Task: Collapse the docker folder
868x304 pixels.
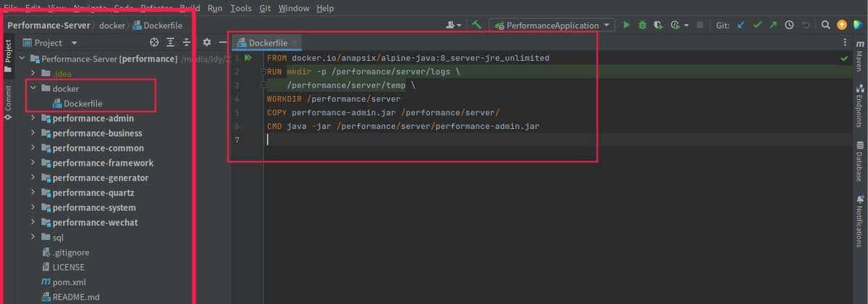Action: pos(33,88)
